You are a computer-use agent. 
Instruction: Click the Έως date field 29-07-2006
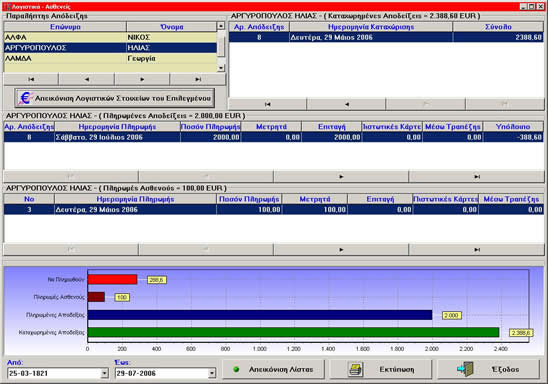161,374
